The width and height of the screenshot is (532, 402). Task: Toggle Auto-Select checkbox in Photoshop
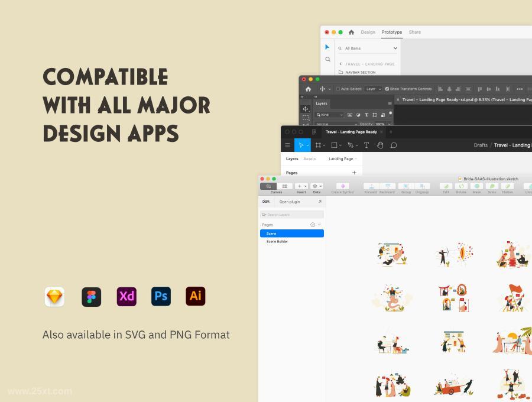338,89
